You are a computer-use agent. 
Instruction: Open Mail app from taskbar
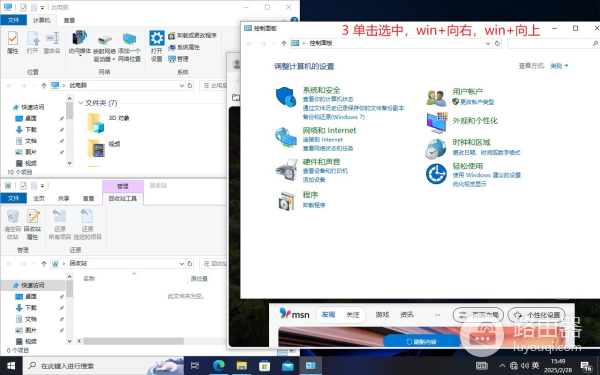pyautogui.click(x=287, y=366)
